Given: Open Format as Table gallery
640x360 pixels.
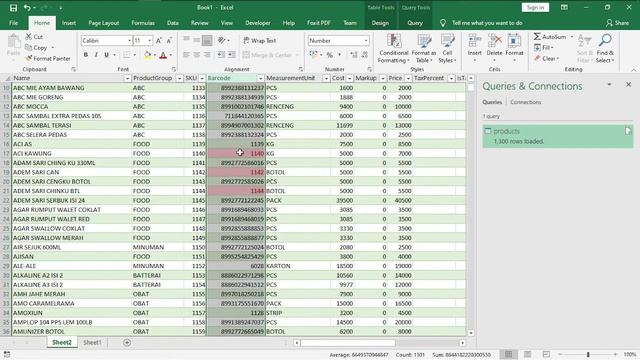Looking at the screenshot, I should [x=424, y=48].
